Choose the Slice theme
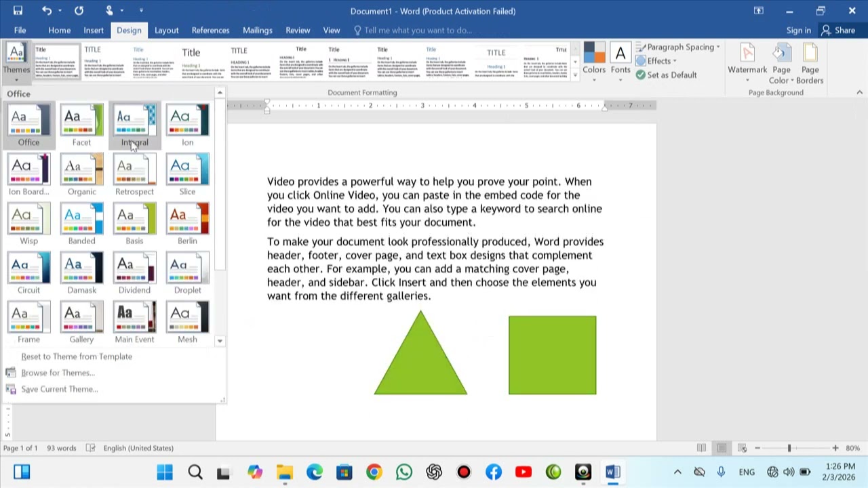The width and height of the screenshot is (868, 488). [x=187, y=175]
